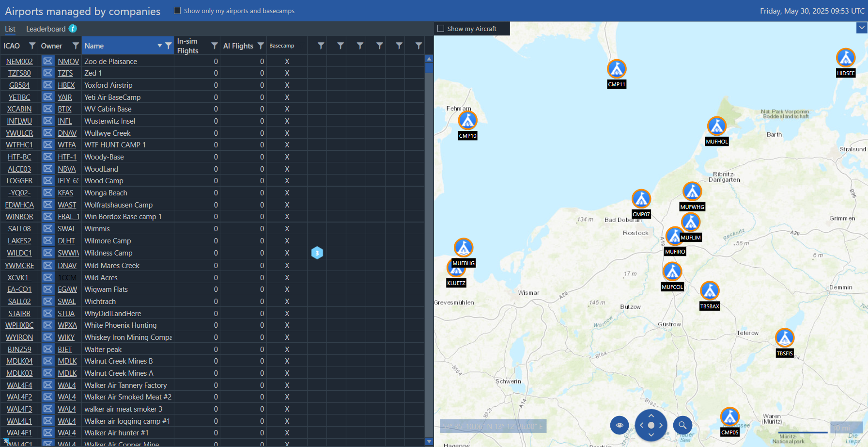The width and height of the screenshot is (868, 447).
Task: Click the hexagon badge numbered 3
Action: (317, 253)
